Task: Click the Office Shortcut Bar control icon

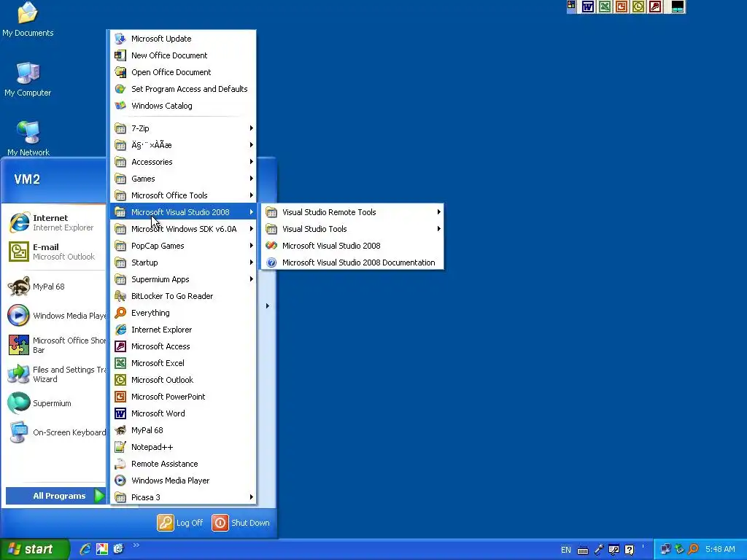Action: (x=571, y=6)
